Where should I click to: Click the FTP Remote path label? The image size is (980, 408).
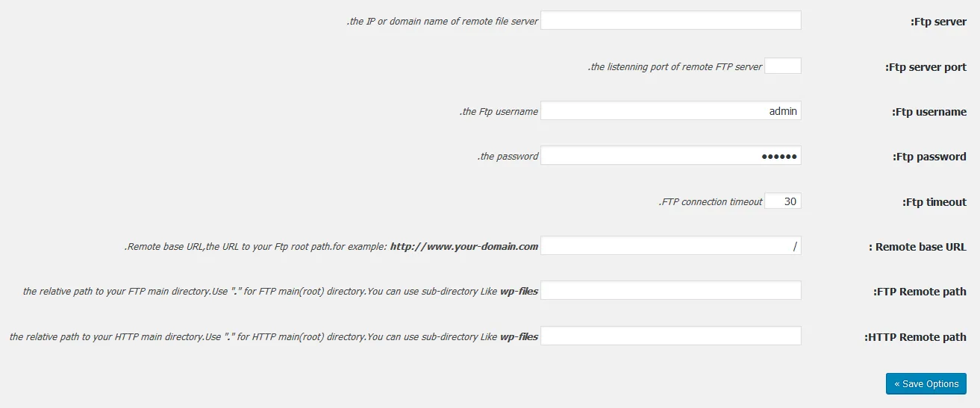coord(920,292)
